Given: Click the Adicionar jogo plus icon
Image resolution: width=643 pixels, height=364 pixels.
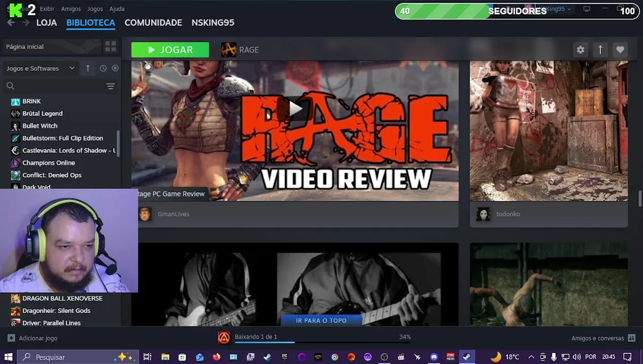Looking at the screenshot, I should (11, 338).
